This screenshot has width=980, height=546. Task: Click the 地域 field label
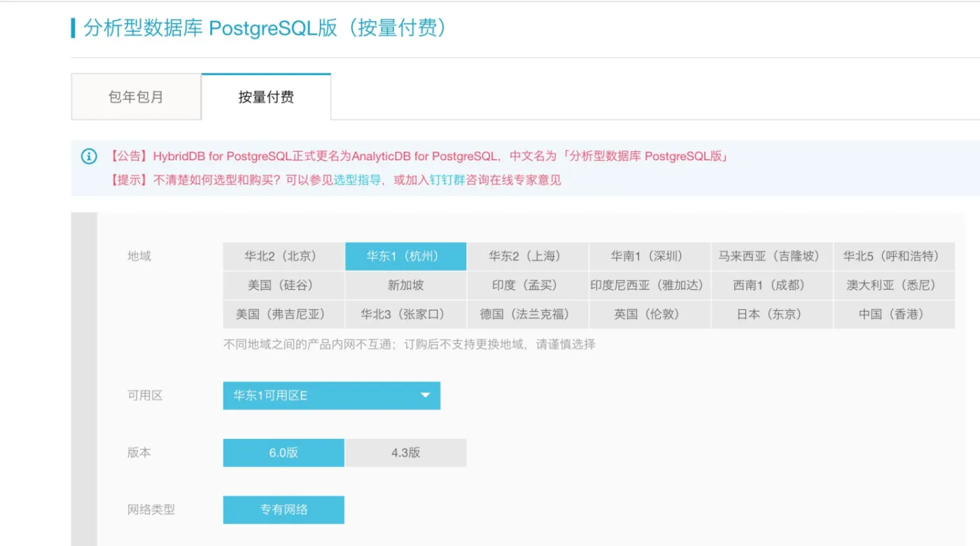139,256
